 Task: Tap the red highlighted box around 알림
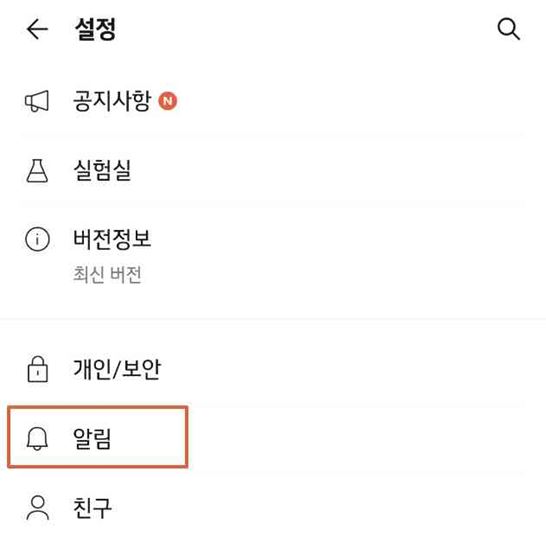pyautogui.click(x=98, y=436)
